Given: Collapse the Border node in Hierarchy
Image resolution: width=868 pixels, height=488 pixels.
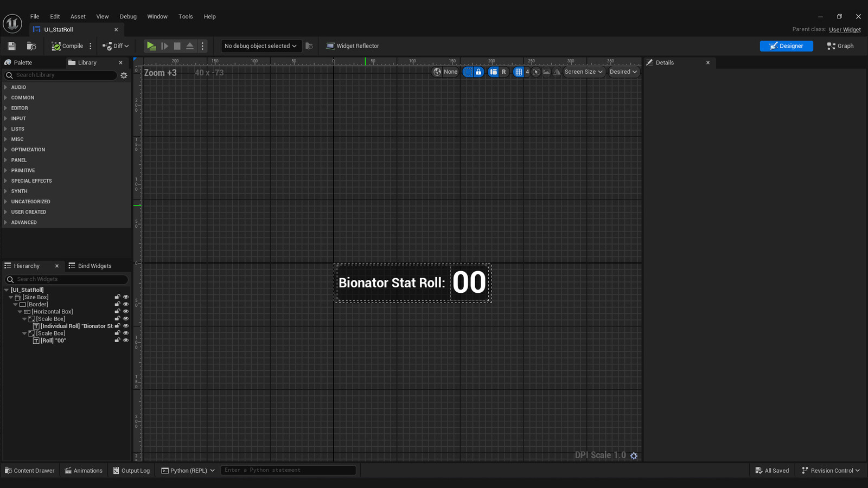Looking at the screenshot, I should 15,305.
